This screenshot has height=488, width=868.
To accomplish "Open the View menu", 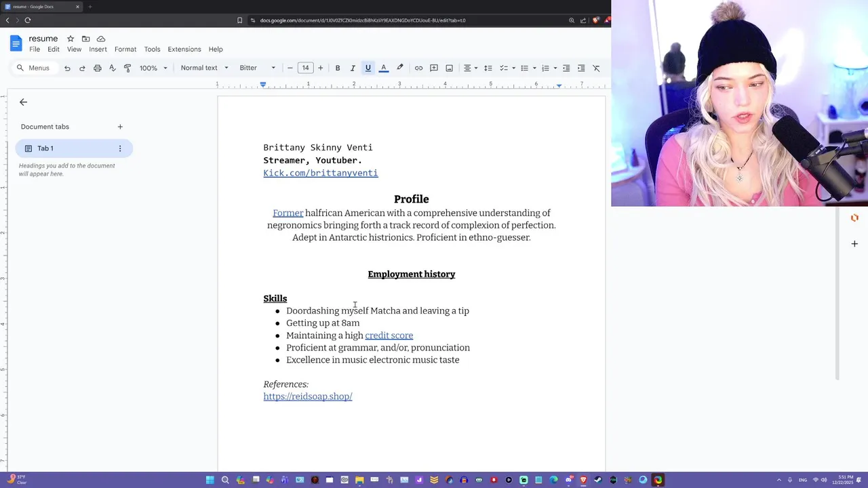I will click(x=74, y=49).
